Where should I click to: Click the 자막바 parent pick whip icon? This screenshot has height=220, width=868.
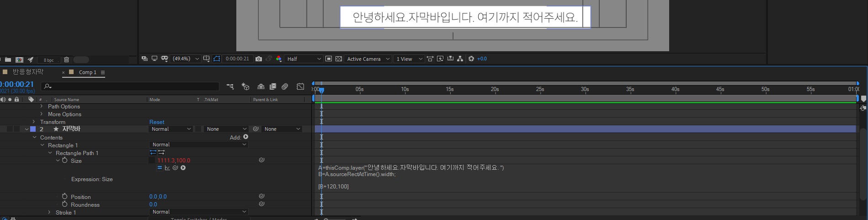click(256, 129)
